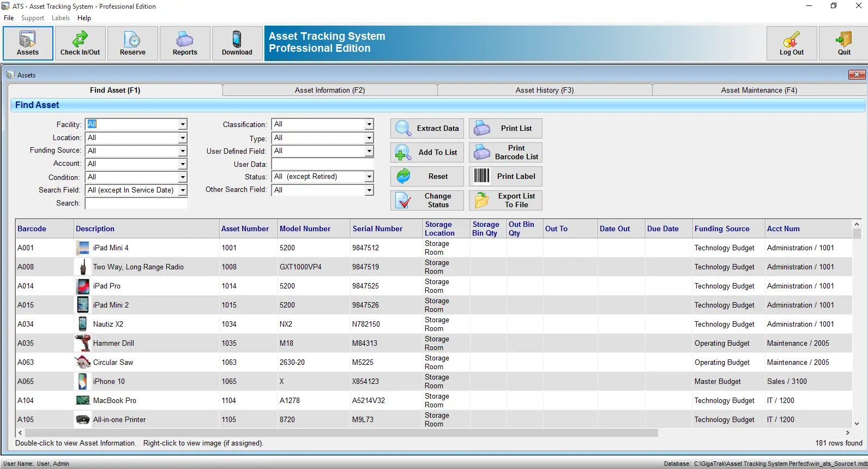
Task: Open the Reports toolbar icon
Action: (185, 39)
